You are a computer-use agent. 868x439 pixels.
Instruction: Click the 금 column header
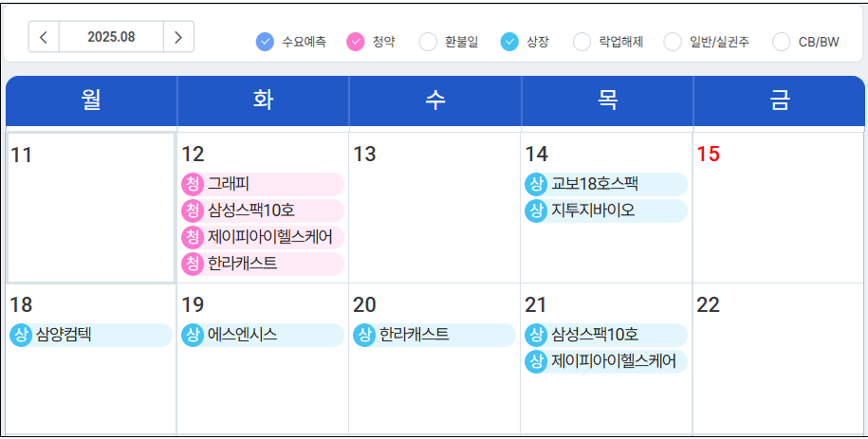779,101
